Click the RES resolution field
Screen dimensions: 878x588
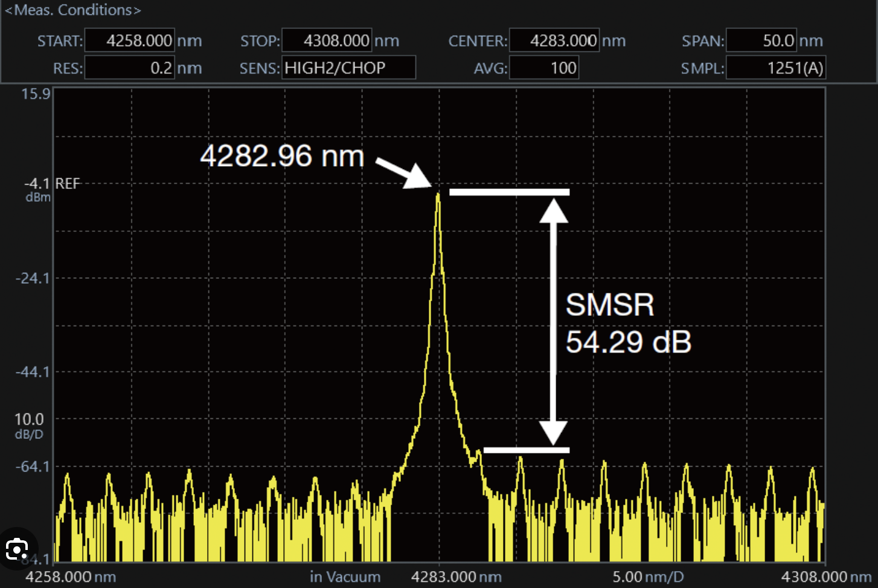pyautogui.click(x=130, y=68)
